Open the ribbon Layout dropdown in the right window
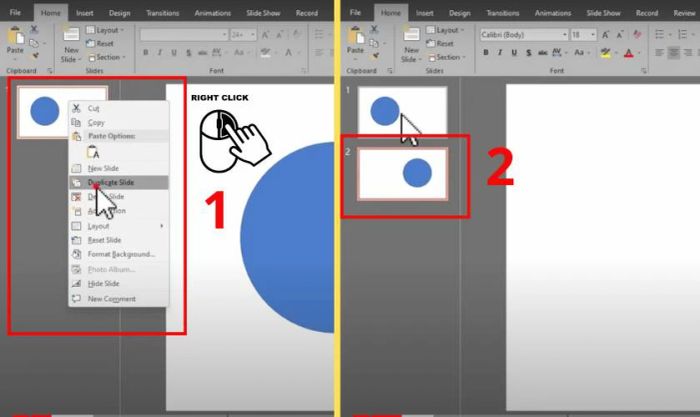The image size is (700, 417). [445, 30]
